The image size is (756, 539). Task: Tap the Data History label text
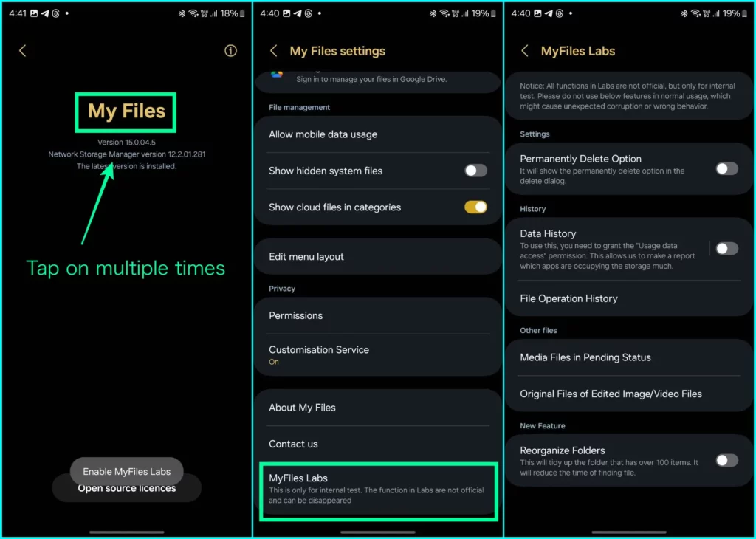(x=548, y=234)
